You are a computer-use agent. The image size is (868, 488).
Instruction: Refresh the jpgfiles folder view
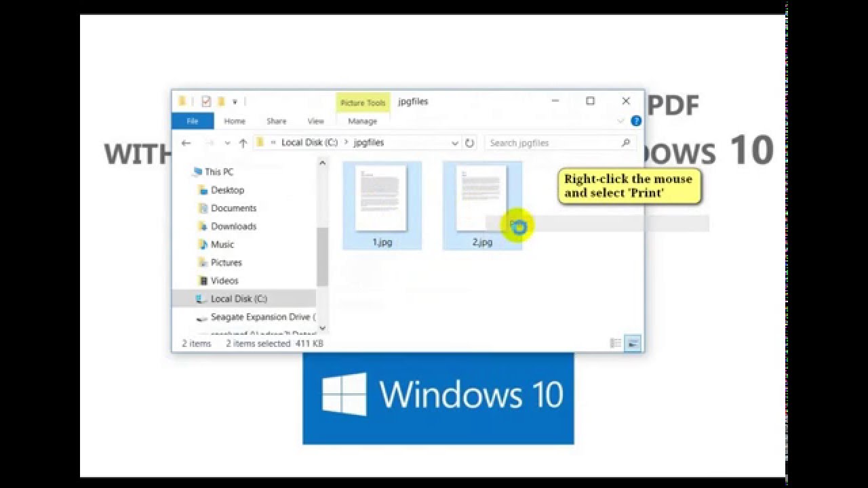tap(469, 142)
